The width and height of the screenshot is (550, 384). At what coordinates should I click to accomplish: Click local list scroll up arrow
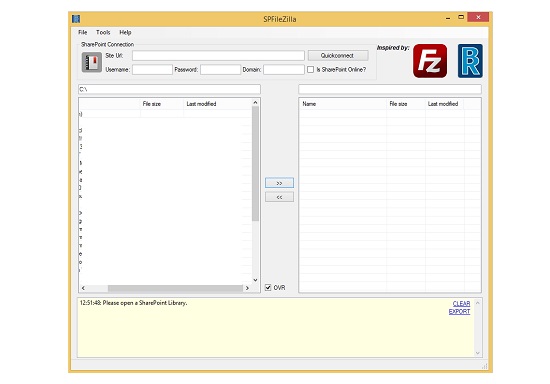[255, 102]
